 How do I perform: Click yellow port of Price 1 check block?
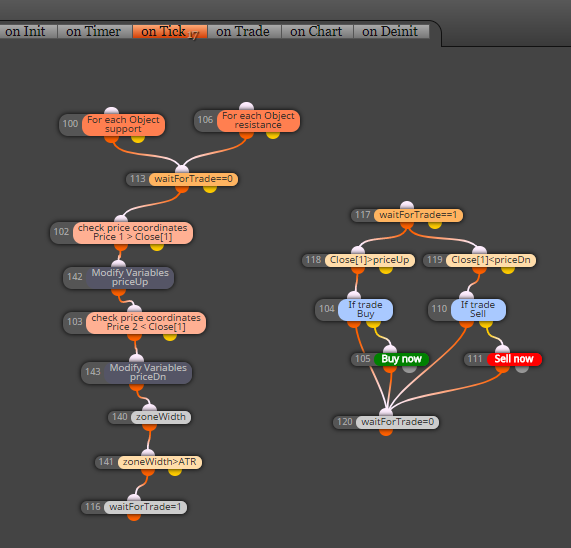point(157,247)
